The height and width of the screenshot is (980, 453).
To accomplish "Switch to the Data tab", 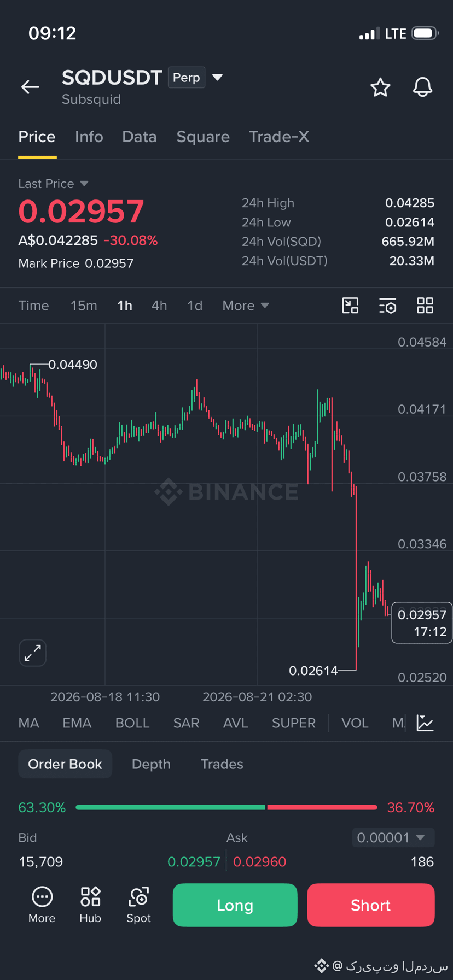I will 140,137.
